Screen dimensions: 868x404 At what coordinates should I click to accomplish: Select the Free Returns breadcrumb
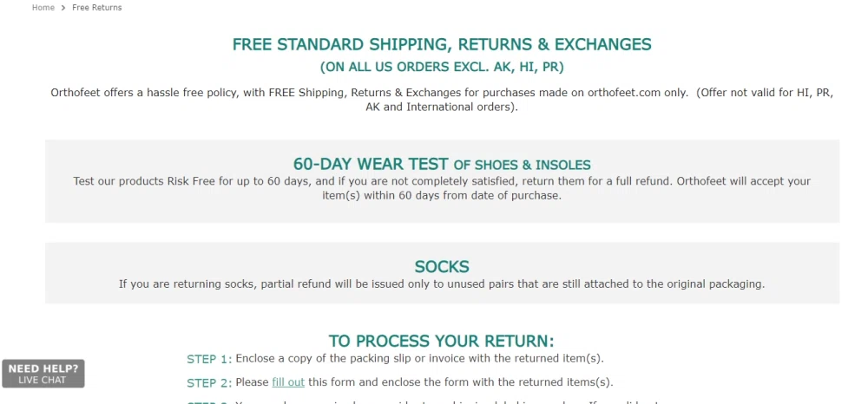tap(96, 8)
